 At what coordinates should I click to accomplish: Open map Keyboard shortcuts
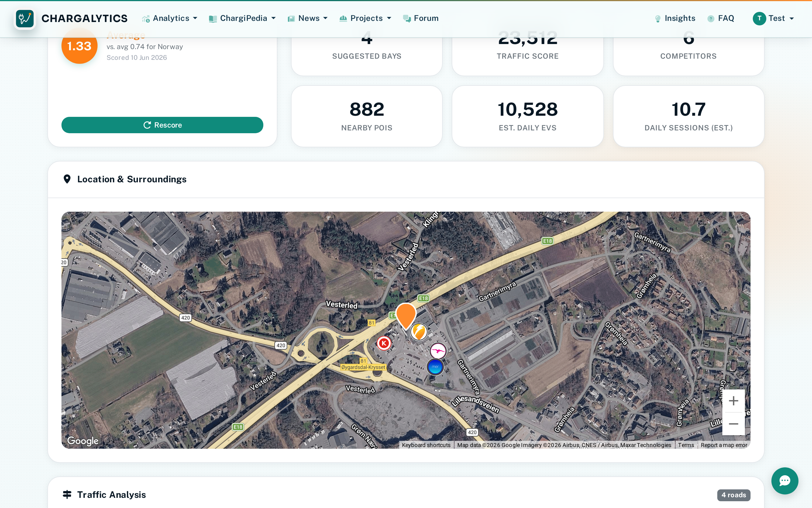point(426,445)
